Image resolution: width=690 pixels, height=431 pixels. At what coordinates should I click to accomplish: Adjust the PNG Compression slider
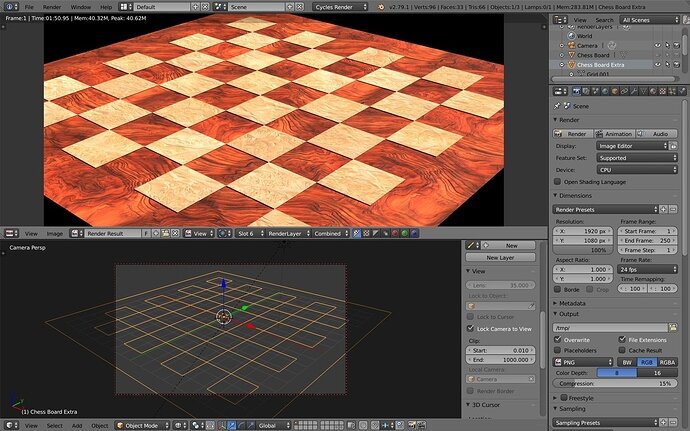pos(615,383)
